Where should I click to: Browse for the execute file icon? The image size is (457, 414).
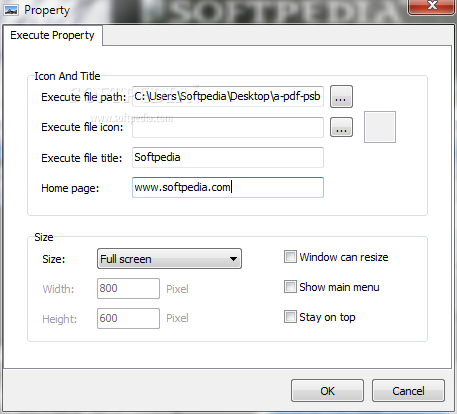(341, 127)
